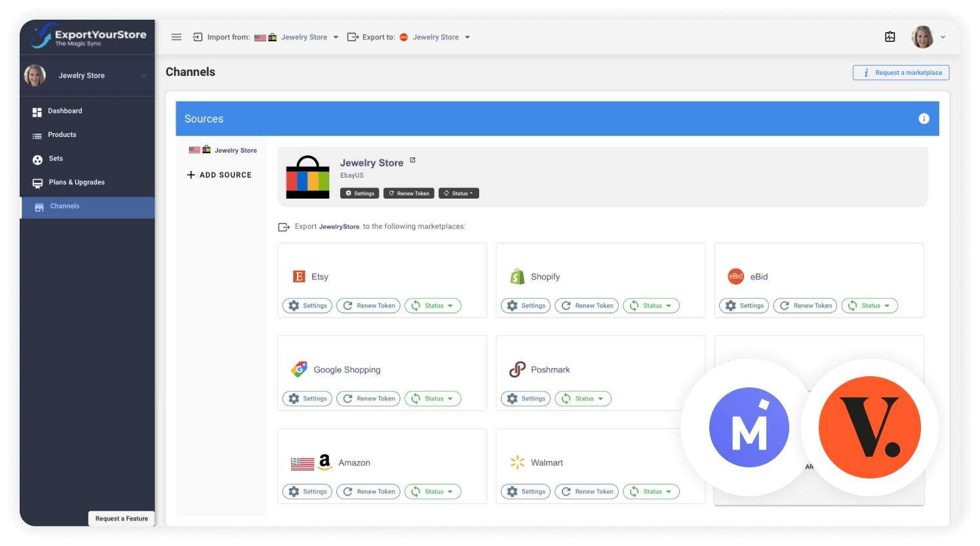Click the purple M marketplace logo

click(749, 427)
